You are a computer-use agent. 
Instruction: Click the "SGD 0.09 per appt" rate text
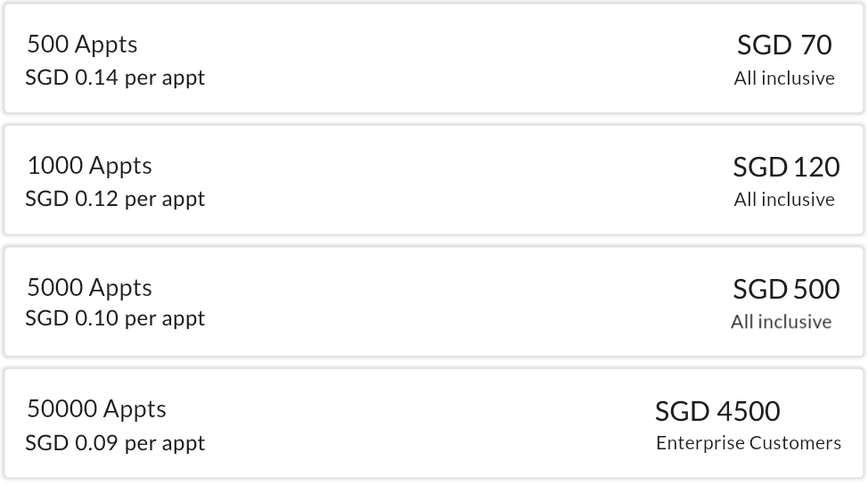point(115,443)
